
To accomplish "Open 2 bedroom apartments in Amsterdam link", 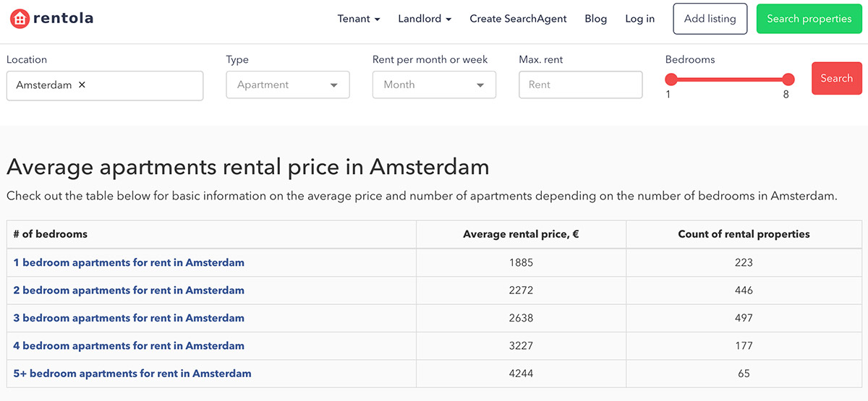I will [x=129, y=290].
